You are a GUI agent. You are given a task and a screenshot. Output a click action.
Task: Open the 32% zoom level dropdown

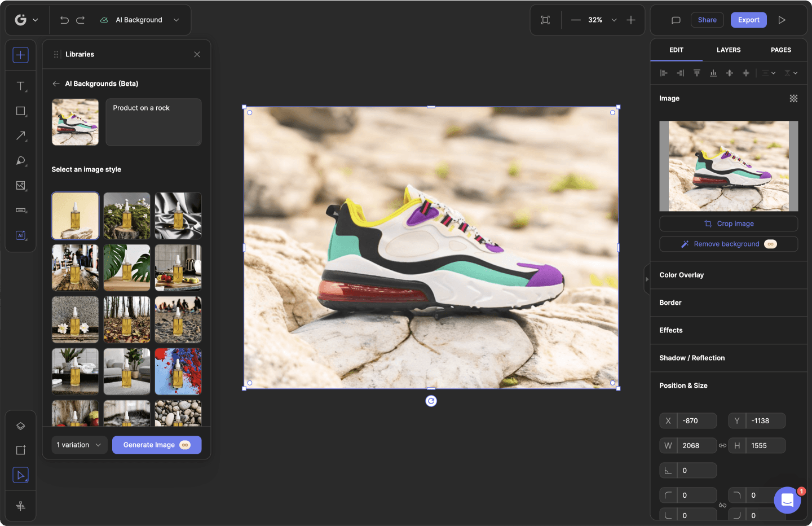pyautogui.click(x=602, y=20)
